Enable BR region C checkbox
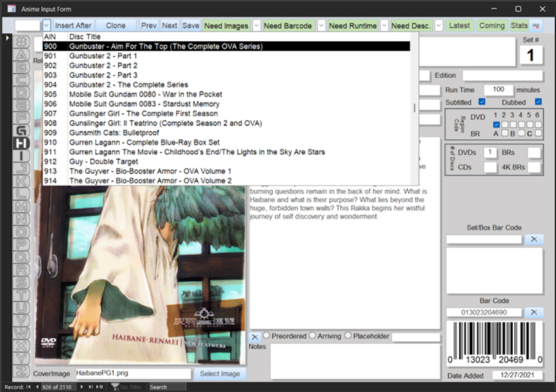Screen dimensions: 556x392 click(538, 133)
